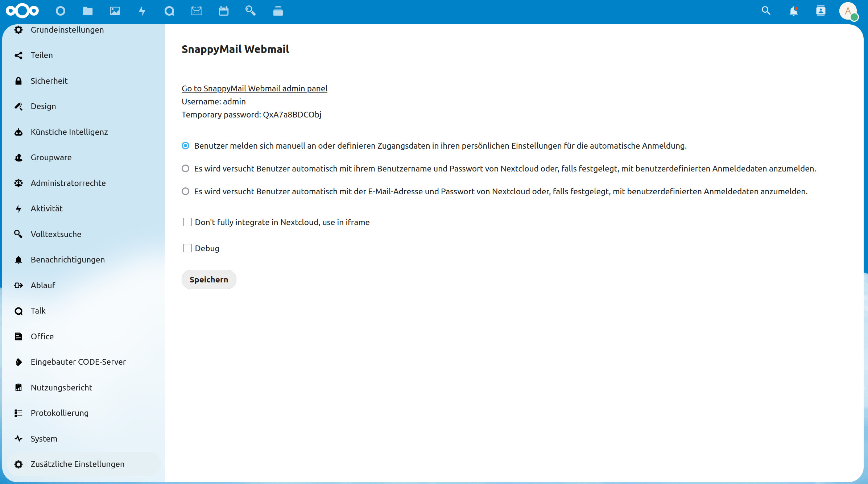Screen dimensions: 868x484
Task: Open the SnappyMail webmail icon in top bar
Action: pos(197,11)
